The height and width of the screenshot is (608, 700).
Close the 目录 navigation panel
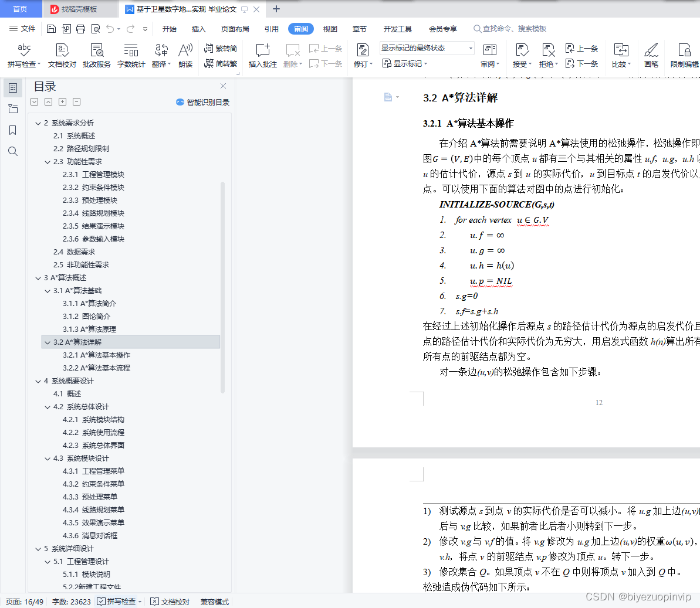223,86
